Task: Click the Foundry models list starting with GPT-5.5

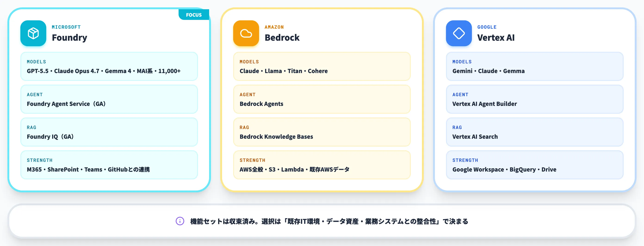Action: (x=104, y=71)
